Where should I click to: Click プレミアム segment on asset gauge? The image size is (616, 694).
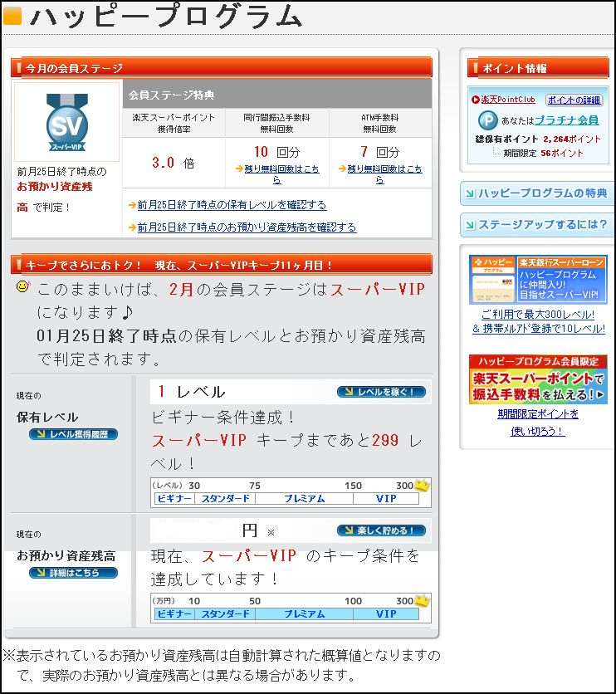tap(304, 613)
